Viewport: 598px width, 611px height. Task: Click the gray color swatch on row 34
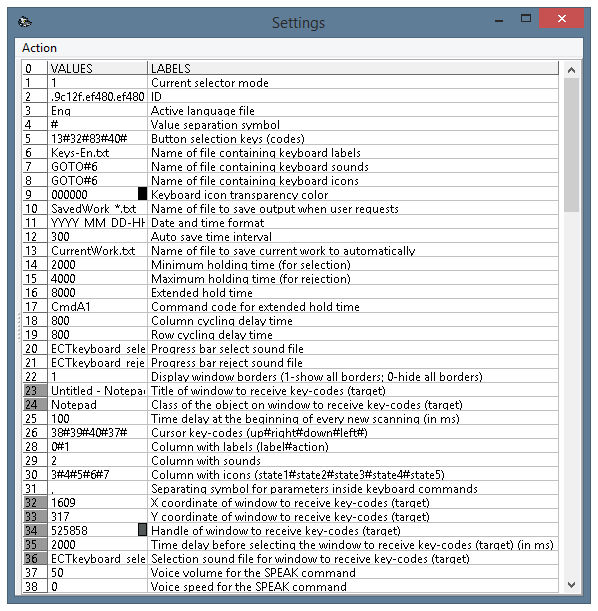point(143,530)
